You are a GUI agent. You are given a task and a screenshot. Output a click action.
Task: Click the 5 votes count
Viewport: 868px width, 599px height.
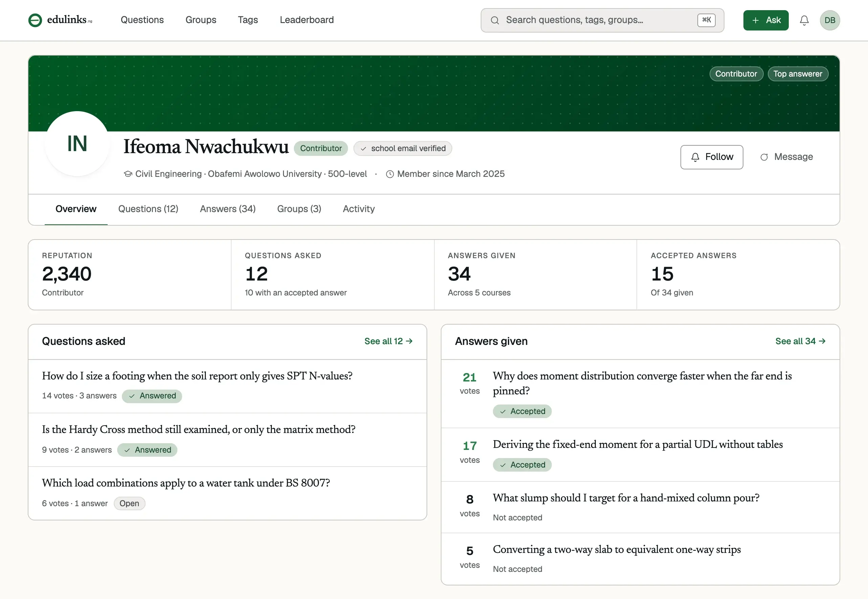(x=470, y=551)
